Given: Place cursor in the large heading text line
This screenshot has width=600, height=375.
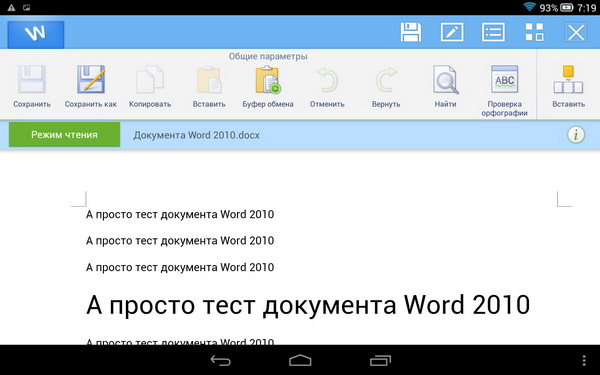Looking at the screenshot, I should pos(308,305).
